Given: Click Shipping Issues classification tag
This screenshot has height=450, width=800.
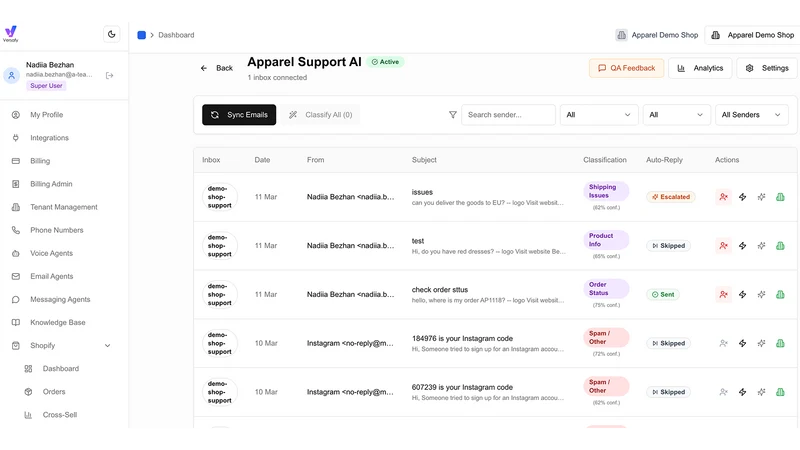Looking at the screenshot, I should [x=606, y=191].
